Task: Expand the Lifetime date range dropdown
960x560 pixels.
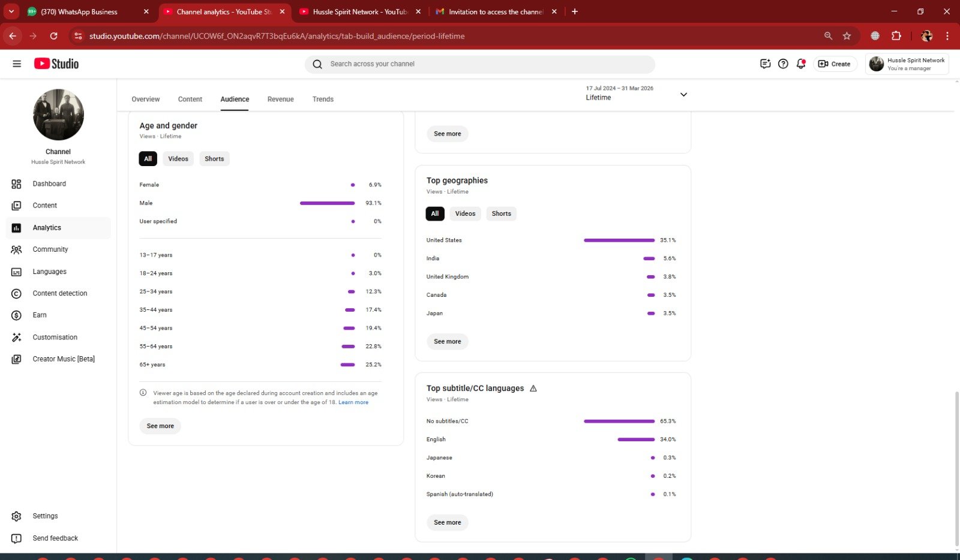Action: coord(683,95)
